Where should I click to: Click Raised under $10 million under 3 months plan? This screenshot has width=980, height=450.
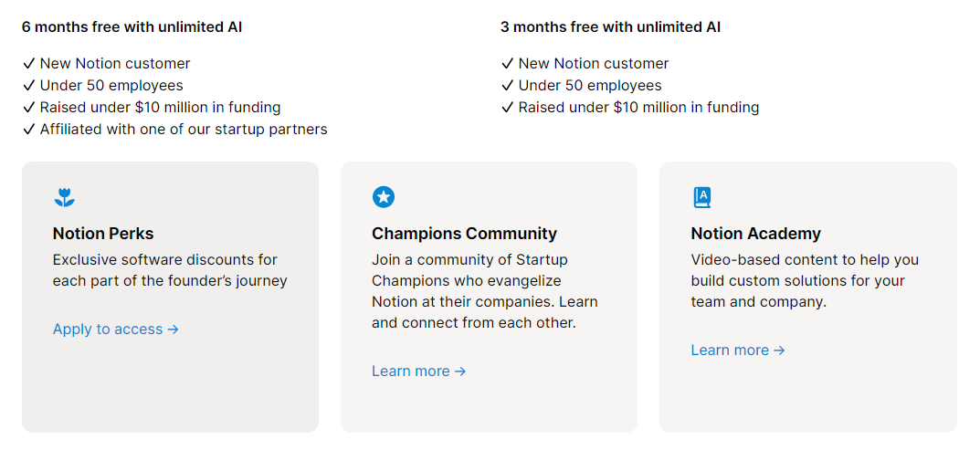(x=630, y=107)
